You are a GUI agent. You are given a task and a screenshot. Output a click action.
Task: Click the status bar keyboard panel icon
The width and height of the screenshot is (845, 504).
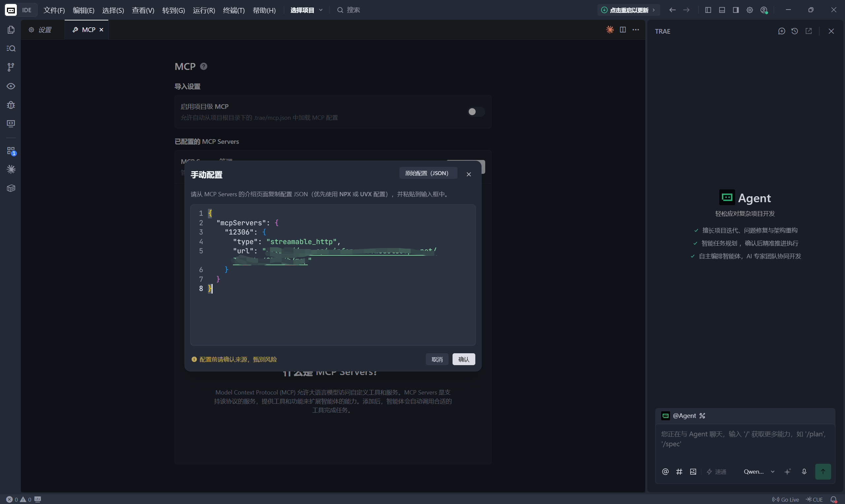38,499
